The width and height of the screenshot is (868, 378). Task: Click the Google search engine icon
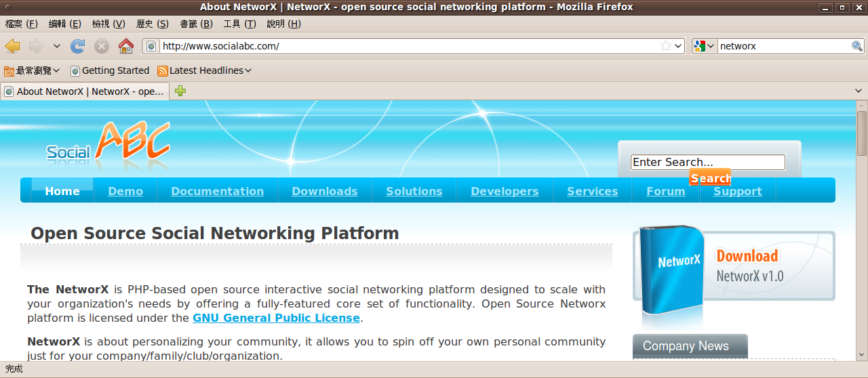700,46
